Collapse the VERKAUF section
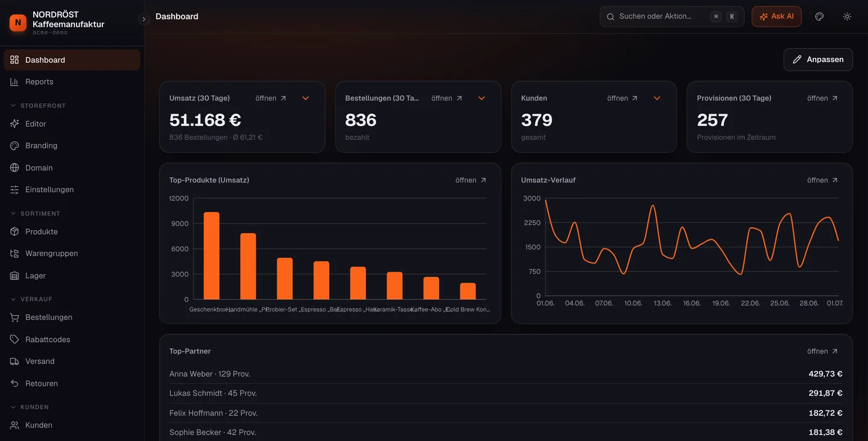The image size is (868, 441). (x=31, y=299)
